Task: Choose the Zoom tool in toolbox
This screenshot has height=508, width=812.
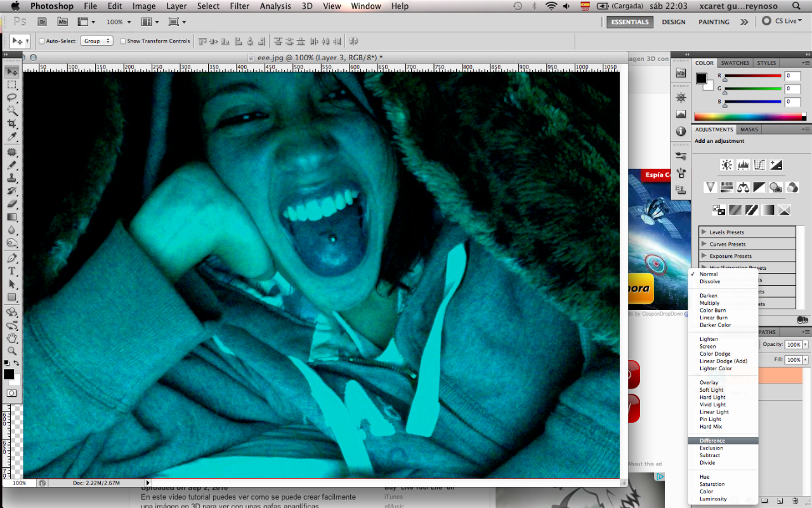Action: (x=12, y=351)
